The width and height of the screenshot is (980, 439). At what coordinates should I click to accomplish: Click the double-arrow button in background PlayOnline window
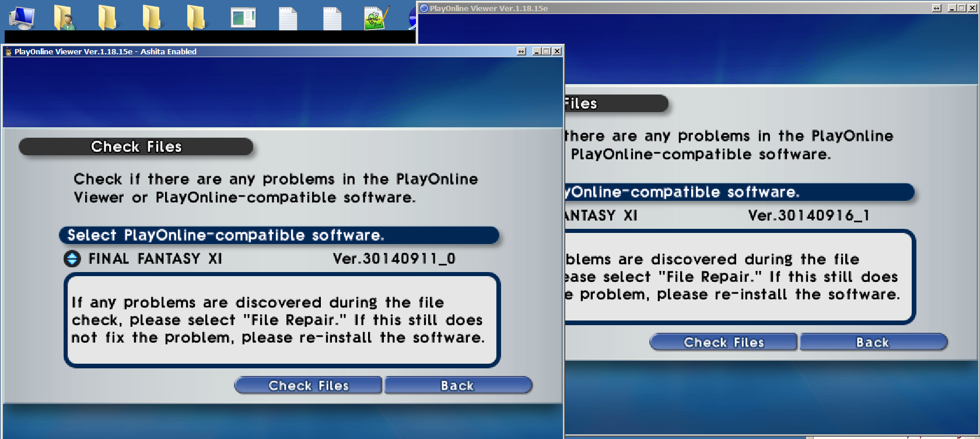click(937, 8)
